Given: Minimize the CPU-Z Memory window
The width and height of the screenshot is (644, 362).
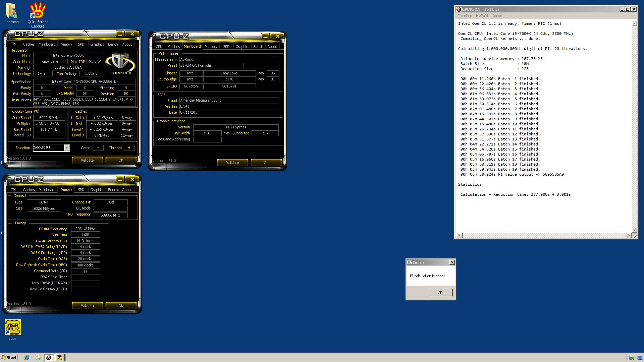Looking at the screenshot, I should [x=120, y=179].
